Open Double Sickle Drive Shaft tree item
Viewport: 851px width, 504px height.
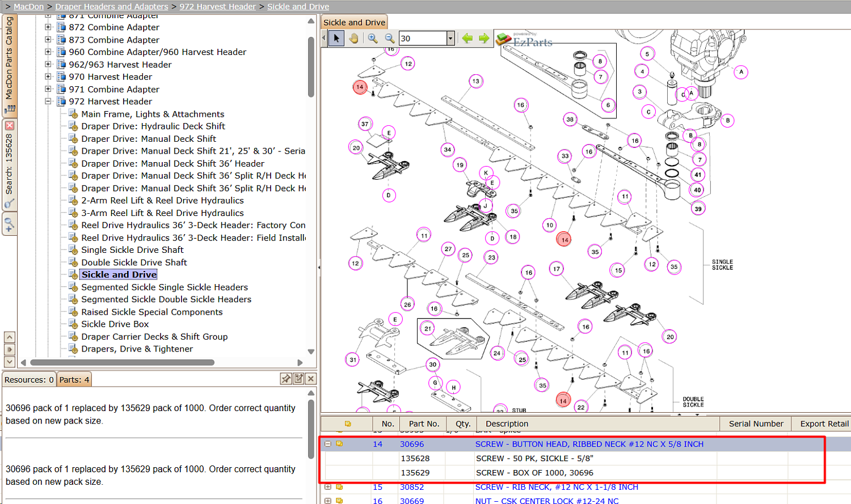pos(134,262)
